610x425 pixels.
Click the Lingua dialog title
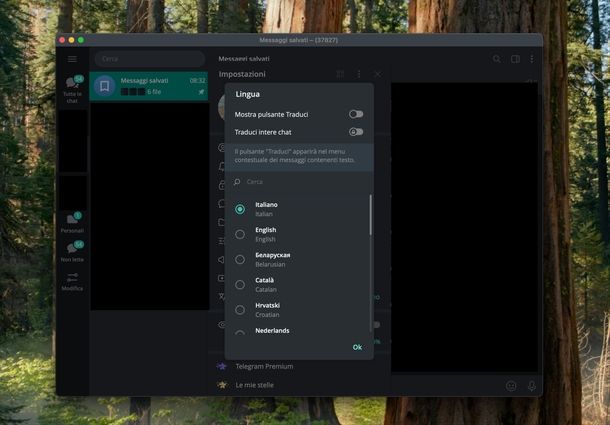pos(247,94)
